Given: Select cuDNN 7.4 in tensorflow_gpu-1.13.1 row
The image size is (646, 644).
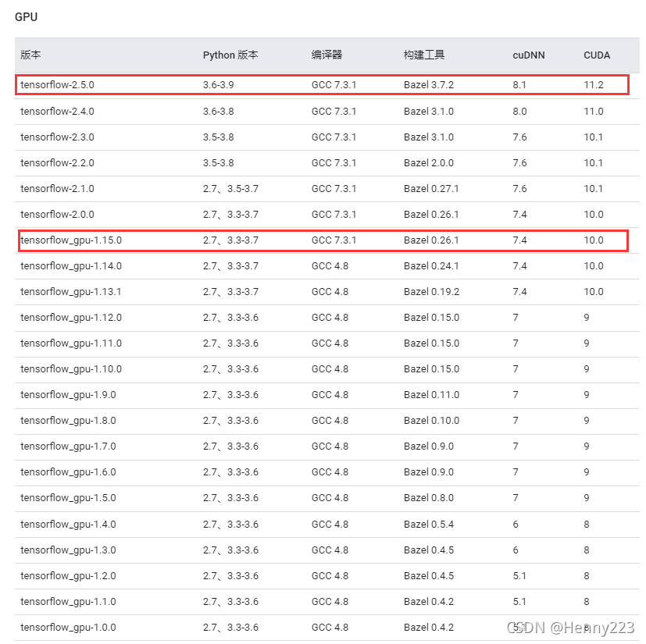Looking at the screenshot, I should (x=519, y=292).
